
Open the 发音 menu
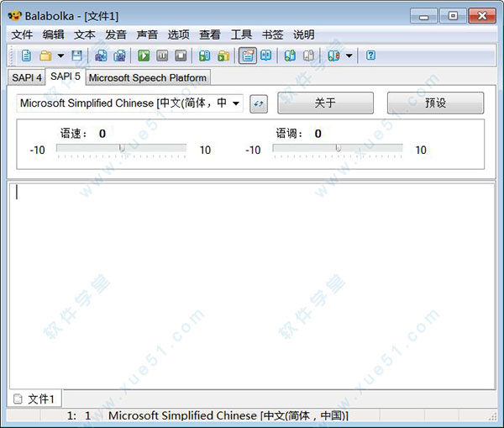pos(116,34)
